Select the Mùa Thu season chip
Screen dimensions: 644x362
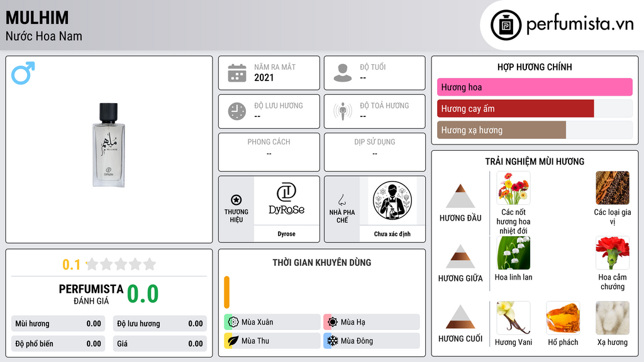coord(272,341)
